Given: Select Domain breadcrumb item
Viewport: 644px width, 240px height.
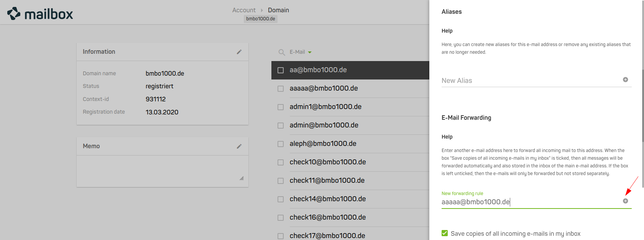Looking at the screenshot, I should [278, 10].
